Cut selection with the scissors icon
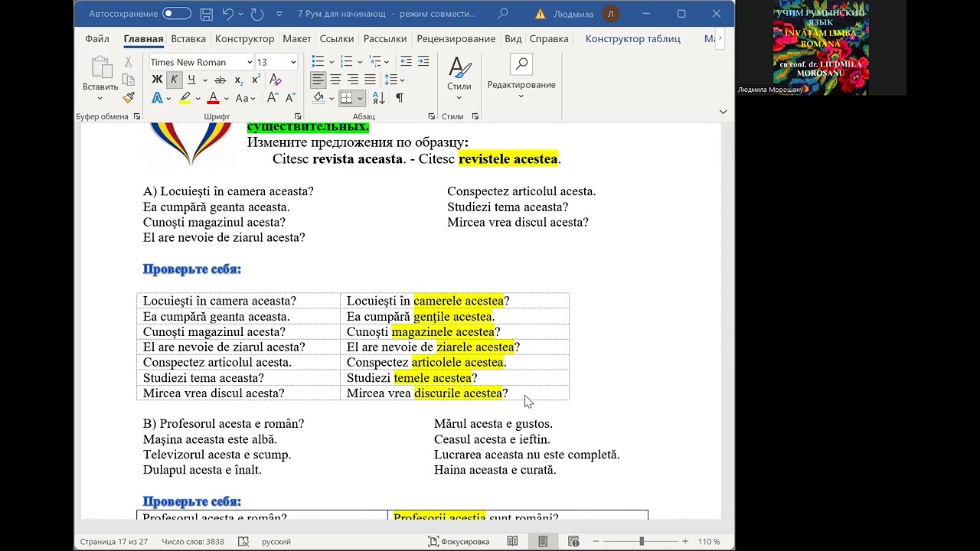The width and height of the screenshot is (980, 551). tap(129, 62)
